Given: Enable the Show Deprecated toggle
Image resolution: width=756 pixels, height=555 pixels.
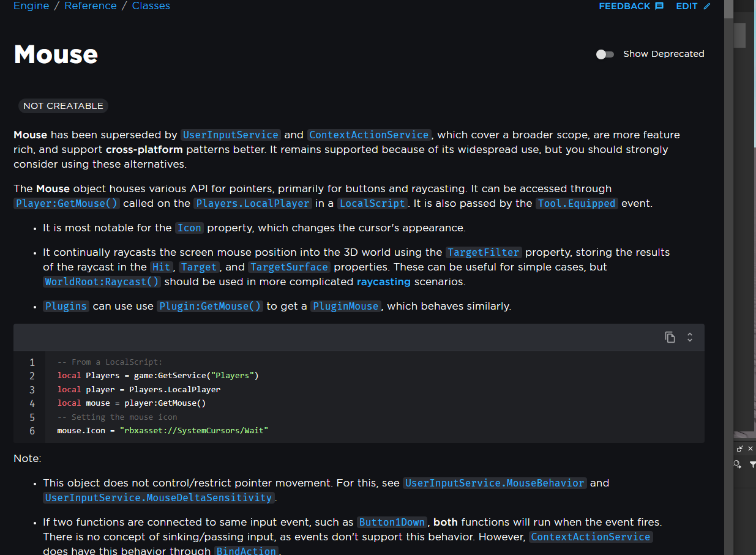Looking at the screenshot, I should pos(605,54).
